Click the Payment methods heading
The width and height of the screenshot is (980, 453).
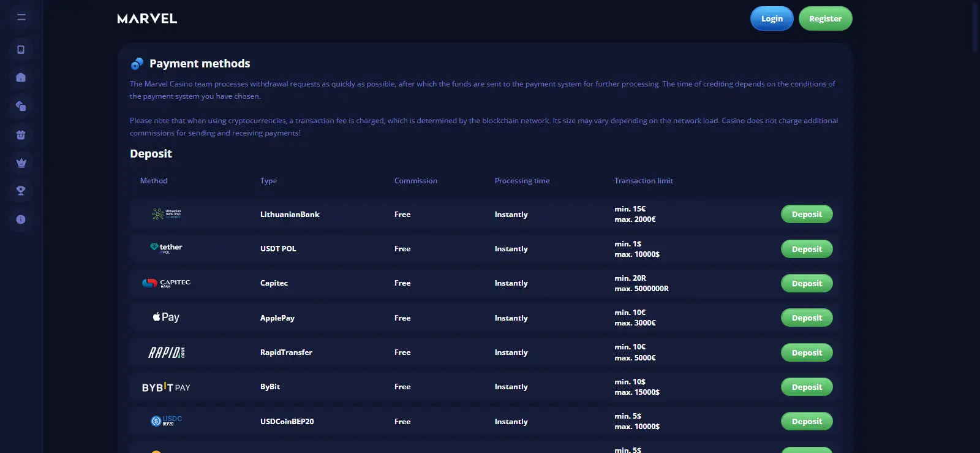point(200,64)
